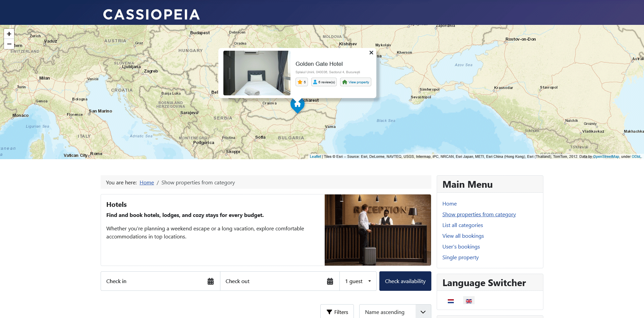Viewport: 644px width, 318px height.
Task: Open Show properties from category menu item
Action: (479, 214)
